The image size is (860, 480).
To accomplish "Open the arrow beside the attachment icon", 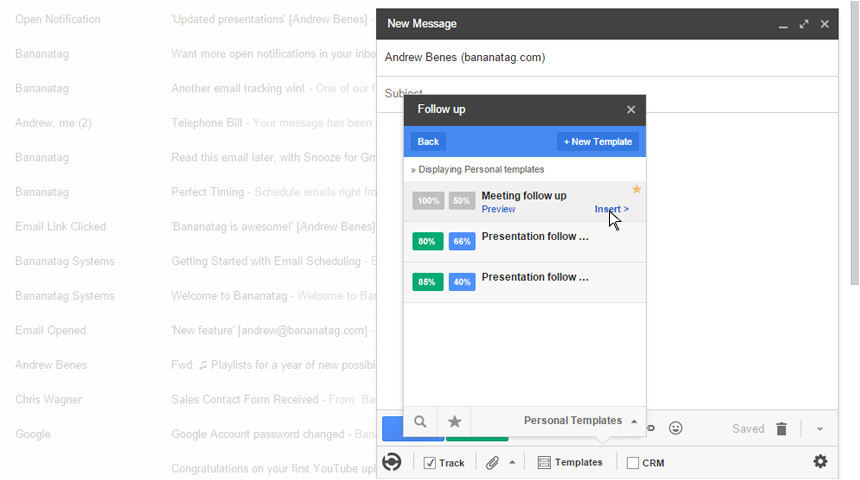I will pyautogui.click(x=512, y=463).
